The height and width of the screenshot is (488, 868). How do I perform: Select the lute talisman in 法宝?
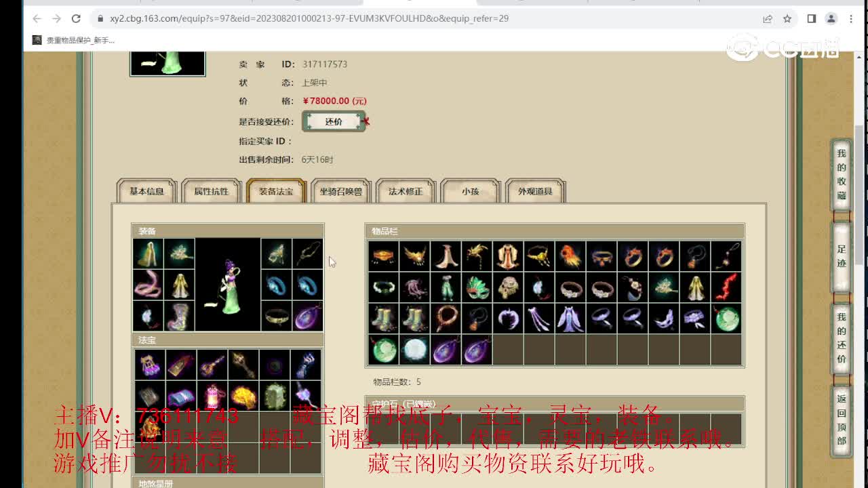point(212,365)
